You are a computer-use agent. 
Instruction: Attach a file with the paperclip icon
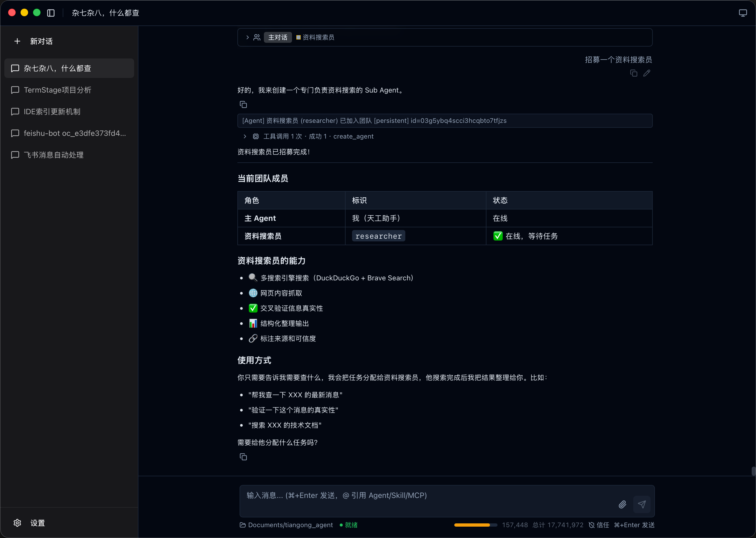(622, 504)
